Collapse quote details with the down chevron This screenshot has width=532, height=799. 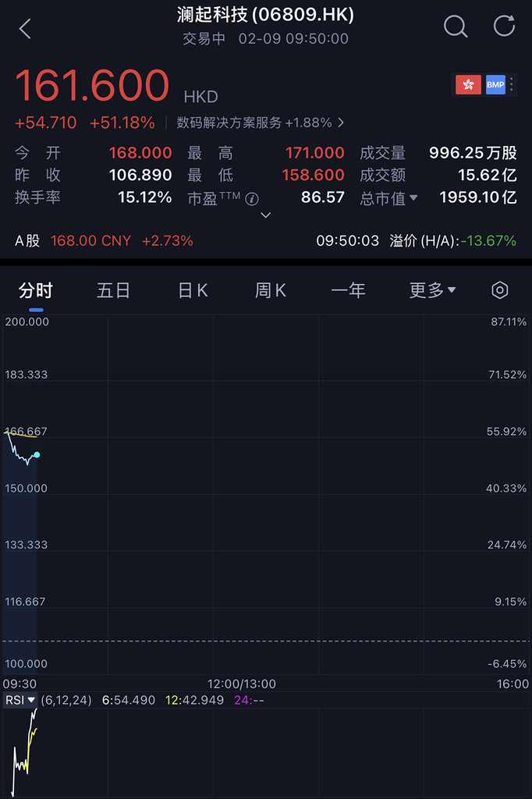coord(266,216)
